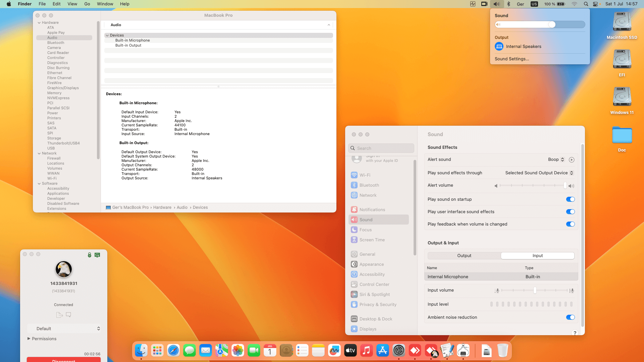Open the Macintosh SSD drive on desktop

(622, 26)
